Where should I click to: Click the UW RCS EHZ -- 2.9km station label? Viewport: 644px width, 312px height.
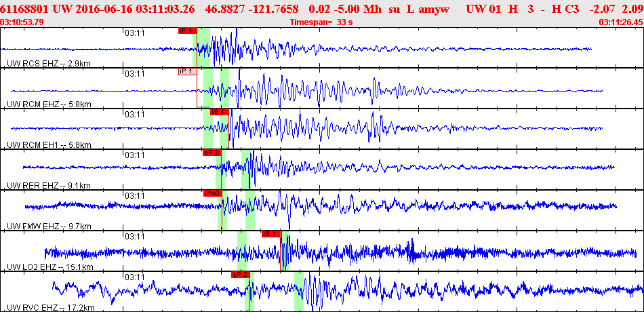[49, 63]
